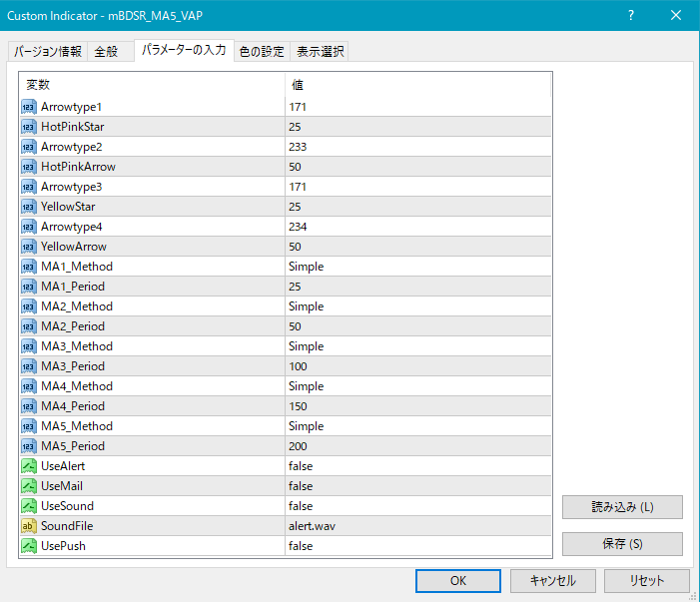Image resolution: width=700 pixels, height=602 pixels.
Task: Click the HotPinkArrow variable name
Action: (78, 167)
